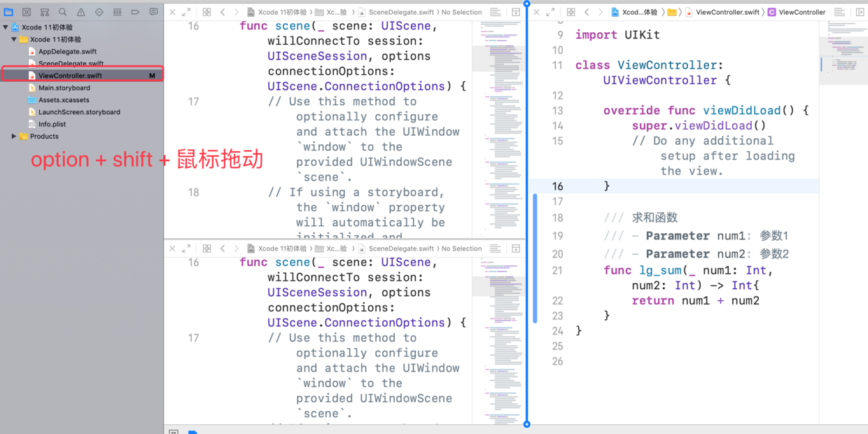This screenshot has width=868, height=434.
Task: Expand the ViewController editor to focus mode
Action: [550, 12]
